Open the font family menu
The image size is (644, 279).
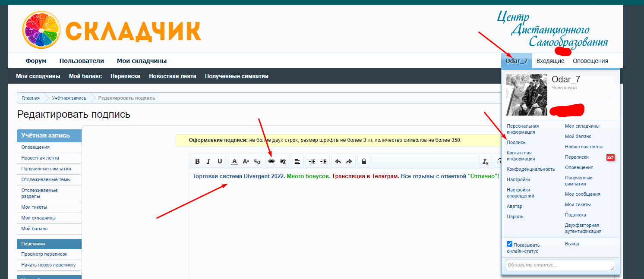pyautogui.click(x=257, y=161)
